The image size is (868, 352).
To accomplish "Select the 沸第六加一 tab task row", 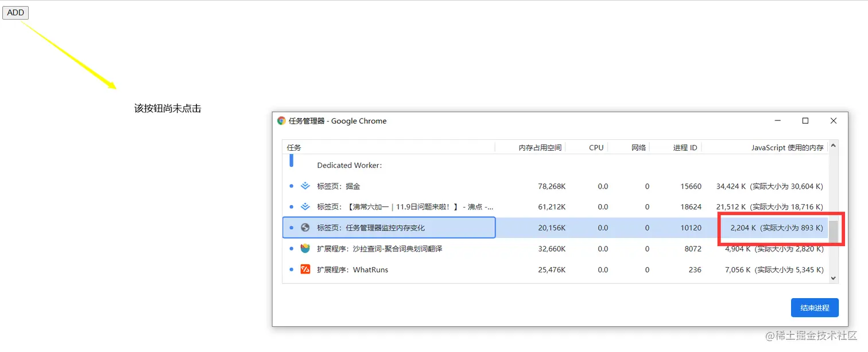I will pos(555,207).
